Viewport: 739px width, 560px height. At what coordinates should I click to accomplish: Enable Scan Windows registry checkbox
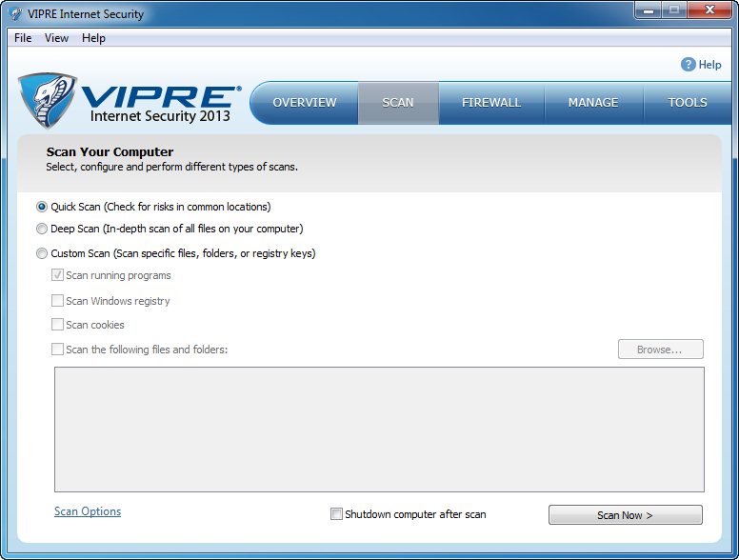pos(57,301)
